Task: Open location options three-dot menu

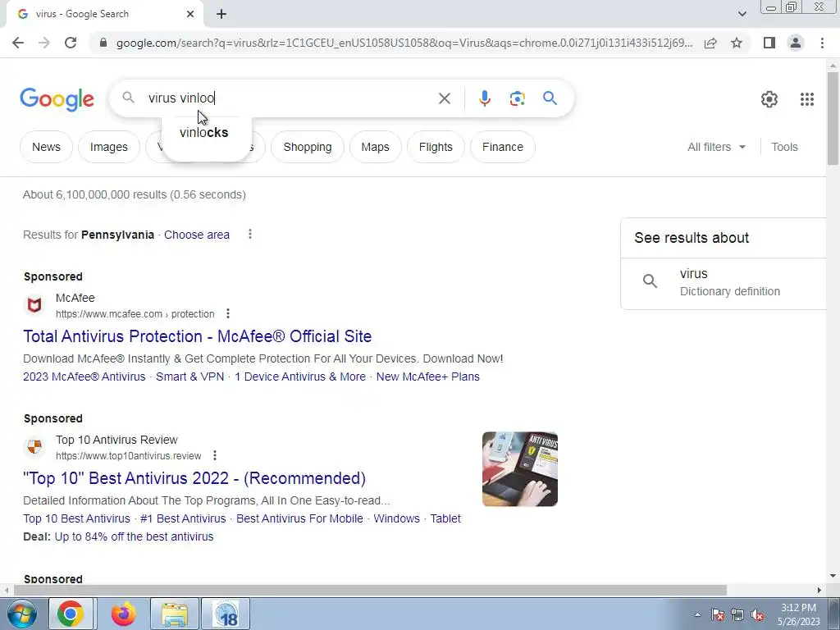Action: (249, 234)
